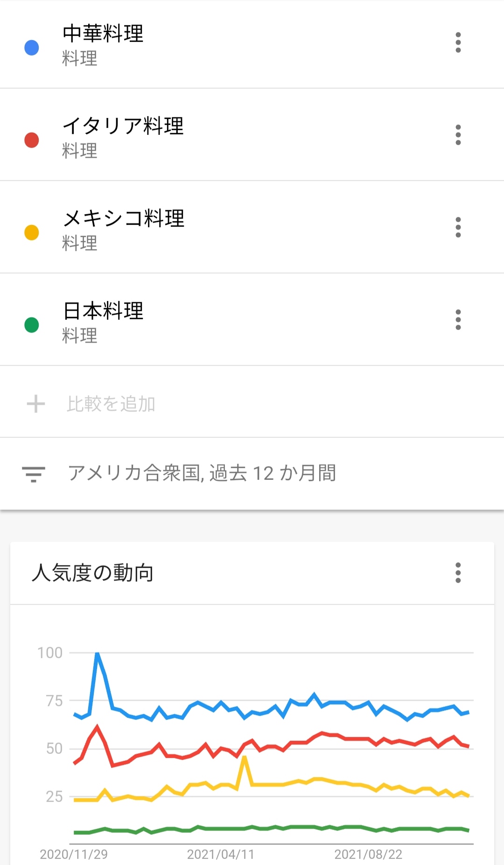This screenshot has width=504, height=865.
Task: Open more options for イタリア料理
Action: [458, 135]
